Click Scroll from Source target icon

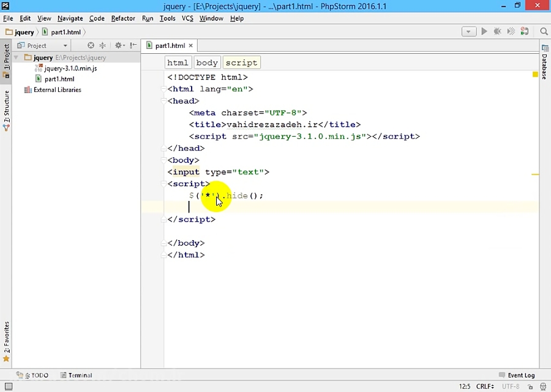(x=91, y=45)
